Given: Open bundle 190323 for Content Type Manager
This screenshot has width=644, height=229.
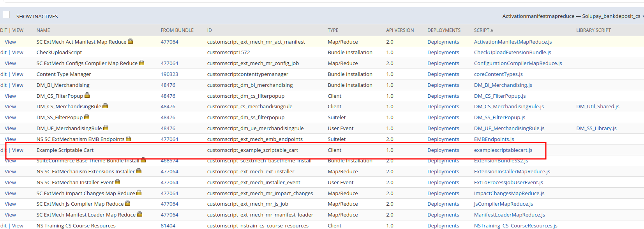Looking at the screenshot, I should point(169,74).
